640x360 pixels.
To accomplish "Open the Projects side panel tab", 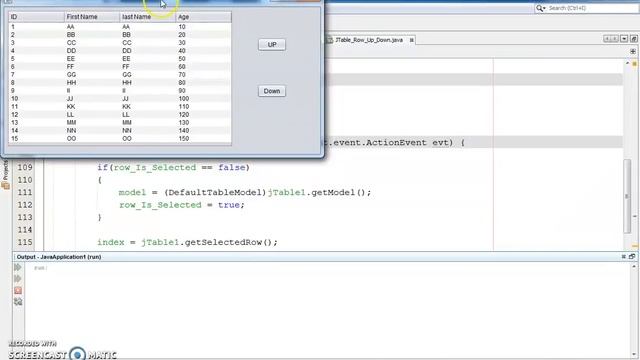I will pos(5,175).
